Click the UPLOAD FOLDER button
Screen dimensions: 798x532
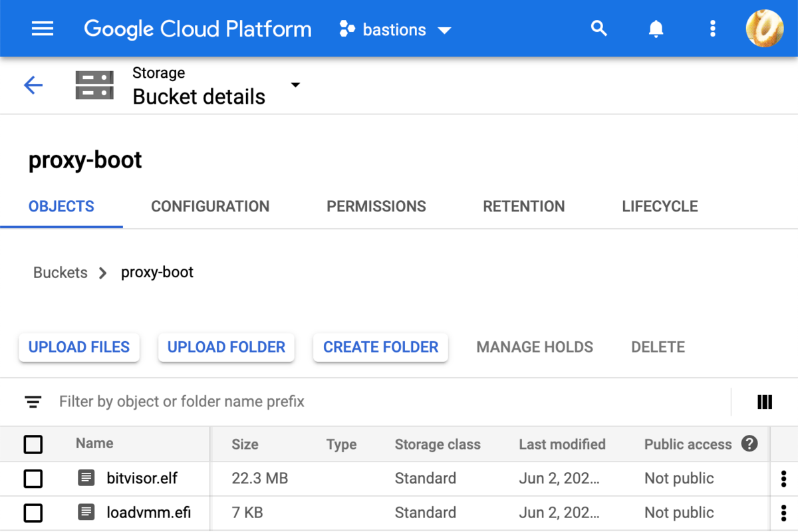click(x=226, y=347)
